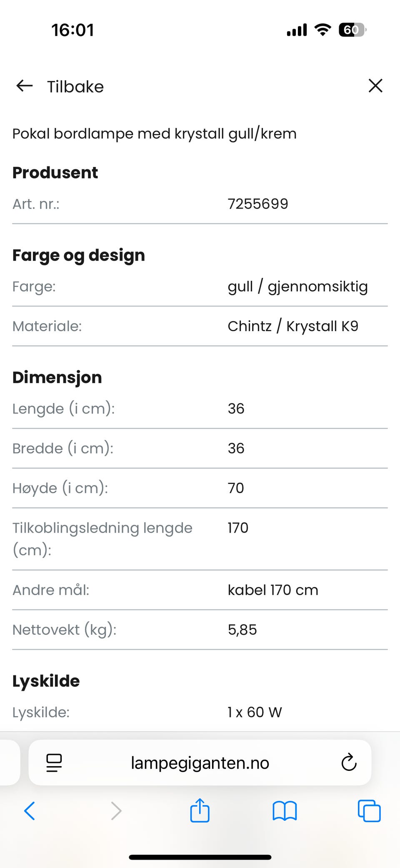
Task: Tap the cellular signal bars
Action: [x=297, y=30]
